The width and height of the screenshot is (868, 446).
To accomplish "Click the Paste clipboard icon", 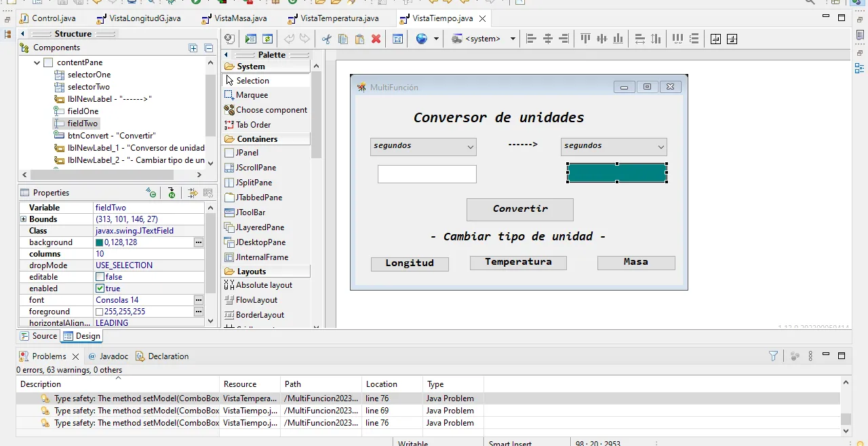I will click(359, 39).
